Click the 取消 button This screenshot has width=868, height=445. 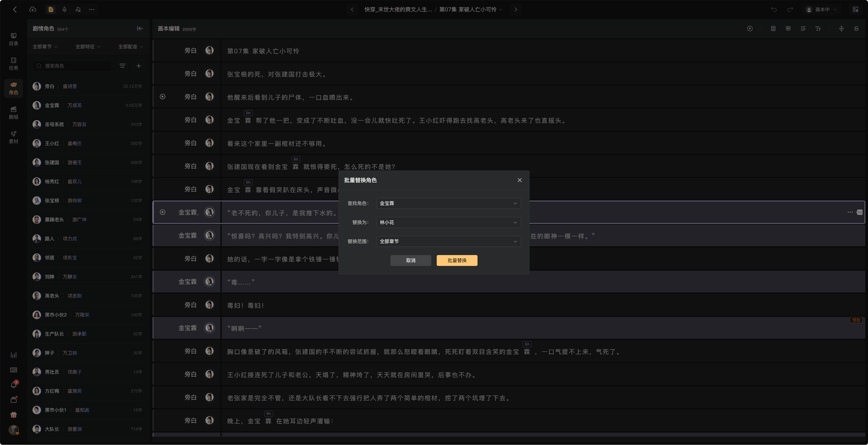[x=410, y=260]
